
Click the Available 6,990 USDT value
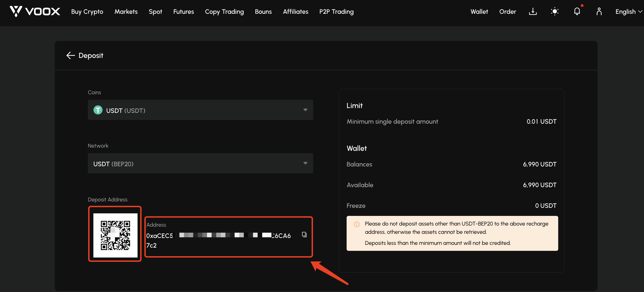tap(540, 185)
